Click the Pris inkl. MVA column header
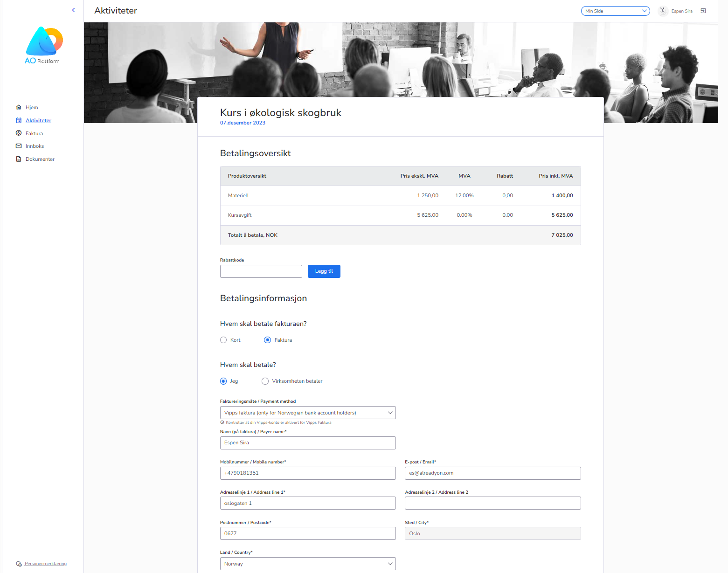Image resolution: width=728 pixels, height=573 pixels. 556,176
